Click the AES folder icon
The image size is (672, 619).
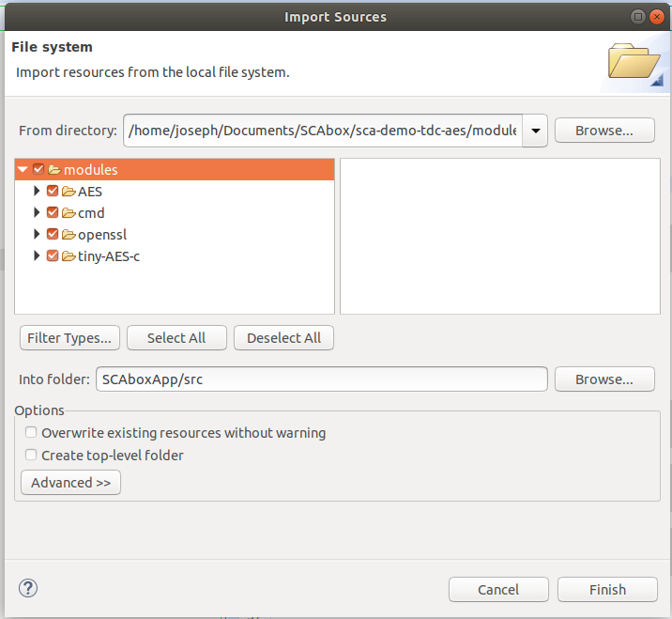coord(69,192)
